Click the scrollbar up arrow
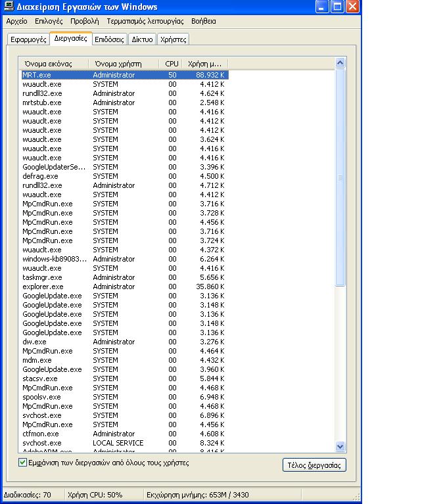Screen dimensions: 443x504 340,62
